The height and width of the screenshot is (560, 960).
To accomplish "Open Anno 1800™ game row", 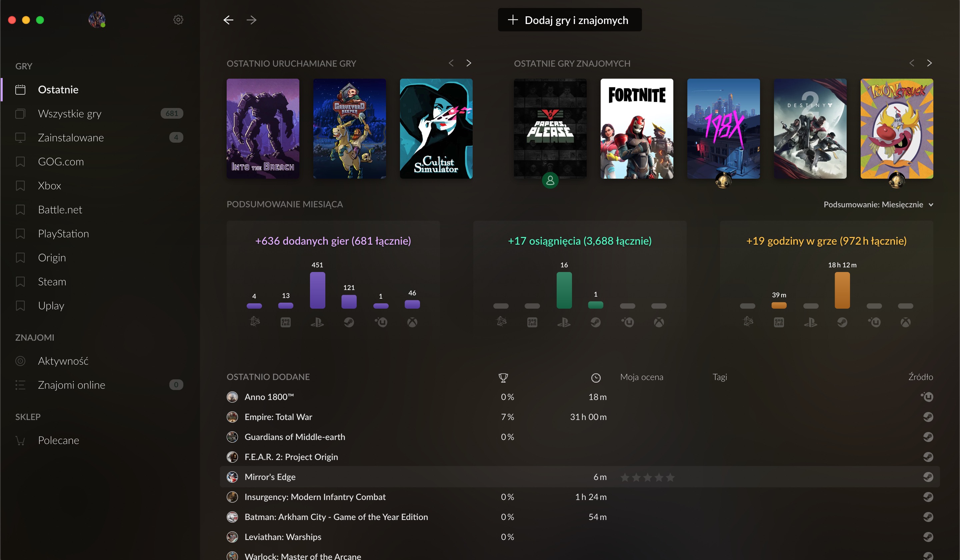I will [x=580, y=397].
